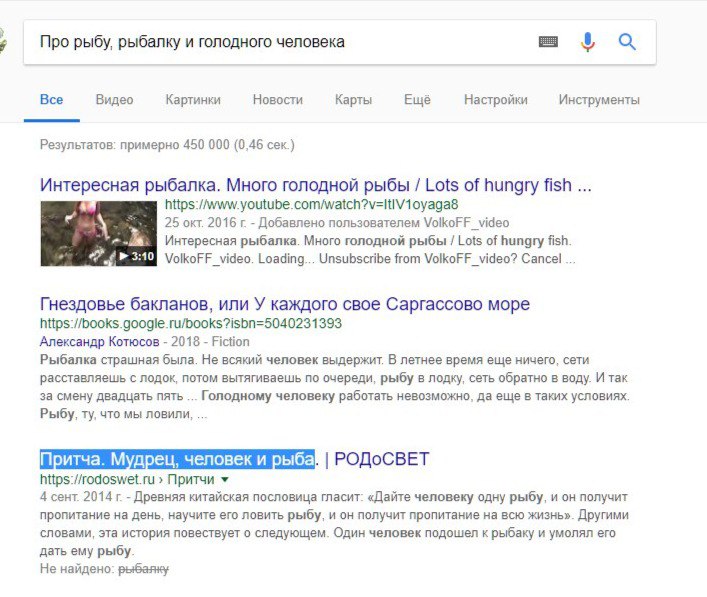Switch to the Картинки tab
Viewport: 707px width, 597px height.
[x=193, y=100]
